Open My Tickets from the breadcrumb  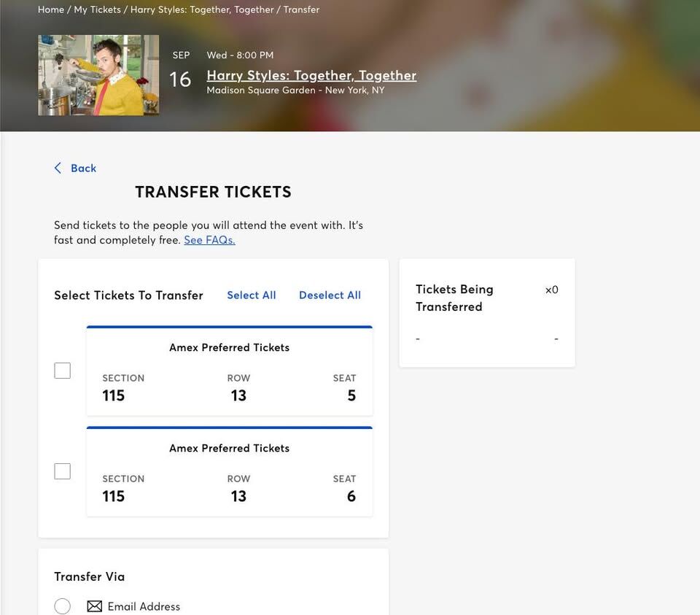click(x=97, y=9)
